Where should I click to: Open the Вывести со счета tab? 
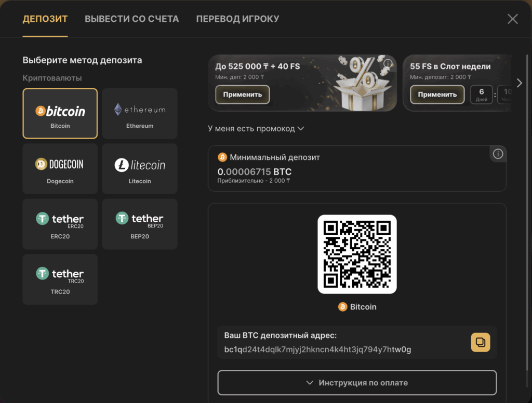[x=131, y=19]
